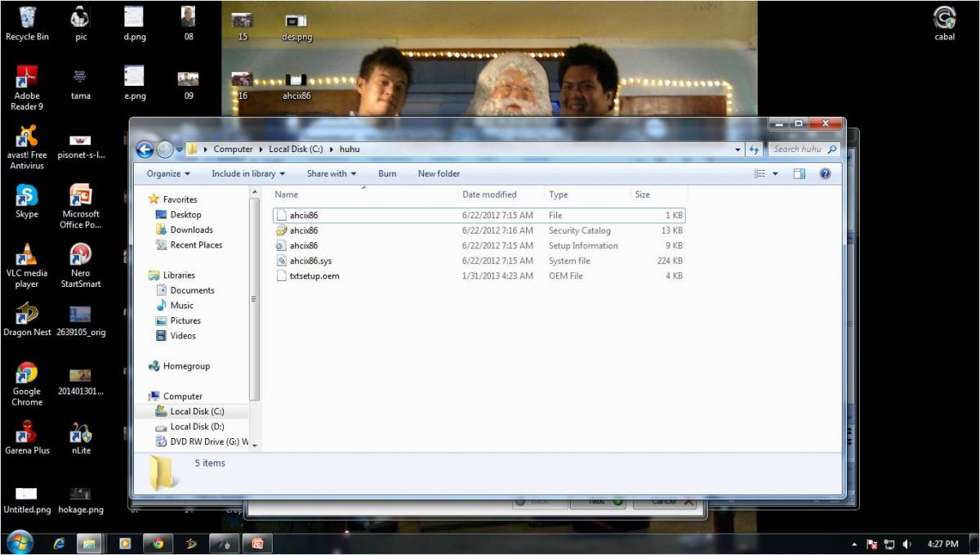This screenshot has height=555, width=980.
Task: Click the Explorer Forward arrow button
Action: coord(164,150)
